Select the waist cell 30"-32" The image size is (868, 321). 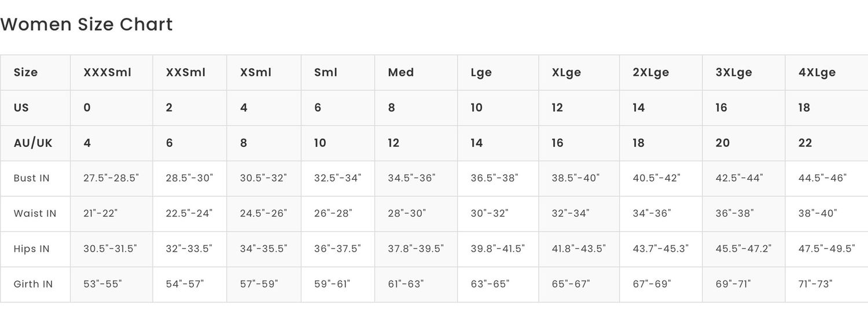coord(490,213)
